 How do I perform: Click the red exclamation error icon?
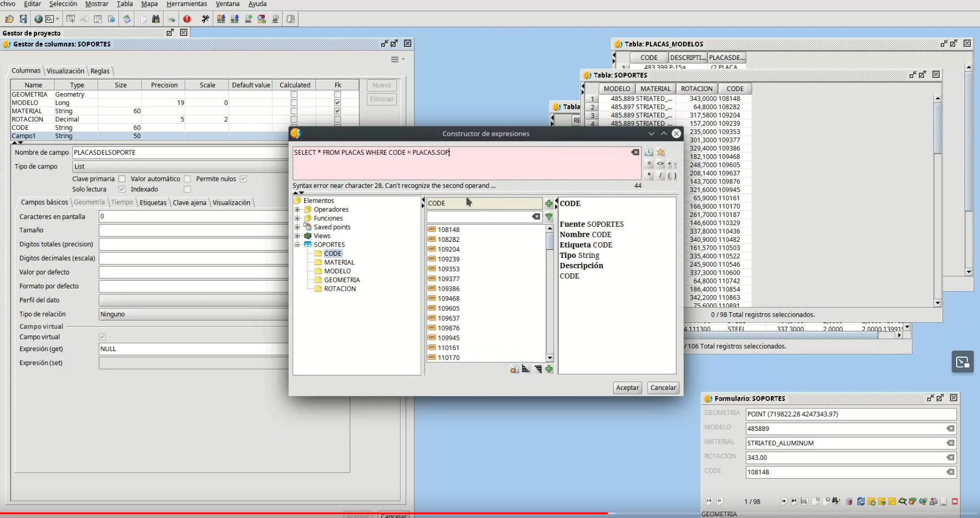point(187,19)
